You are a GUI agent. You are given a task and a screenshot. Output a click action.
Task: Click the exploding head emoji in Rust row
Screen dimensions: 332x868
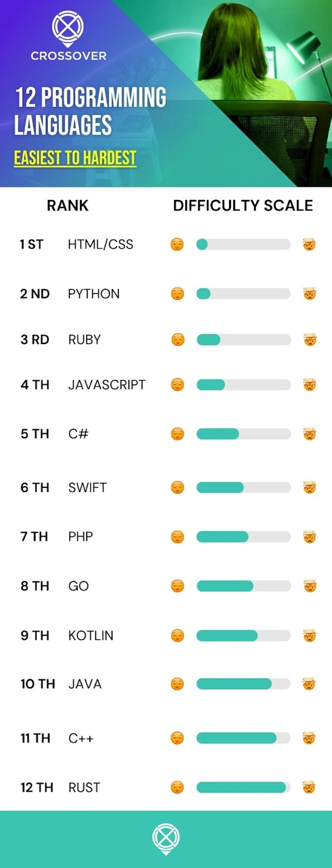click(309, 787)
